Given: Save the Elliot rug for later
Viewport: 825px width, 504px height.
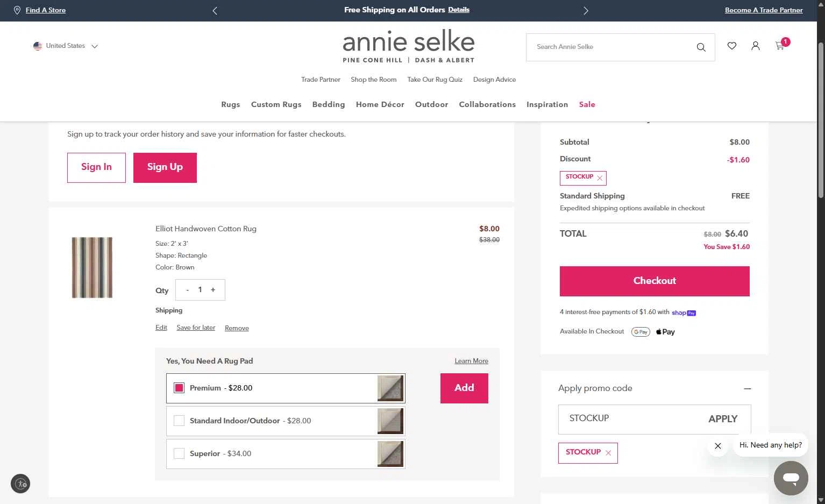Looking at the screenshot, I should [196, 328].
